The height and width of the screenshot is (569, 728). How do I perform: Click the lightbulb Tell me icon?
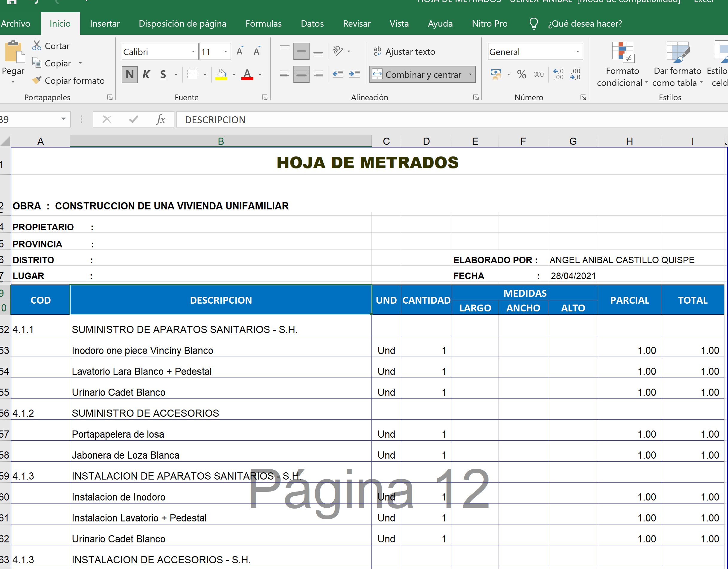coord(534,24)
